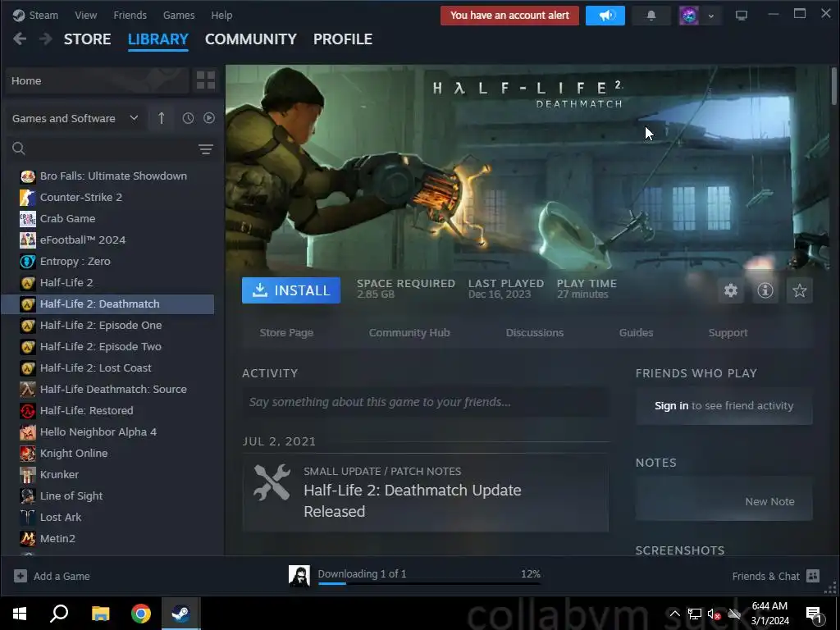Open the Half-Life 2: Deathmatch Update news item
The width and height of the screenshot is (840, 630).
(x=426, y=493)
